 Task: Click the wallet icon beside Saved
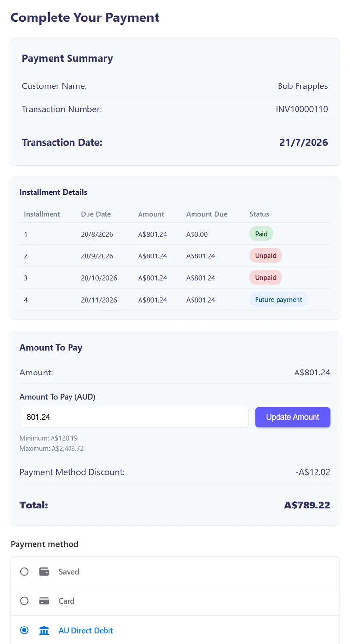[x=44, y=572]
